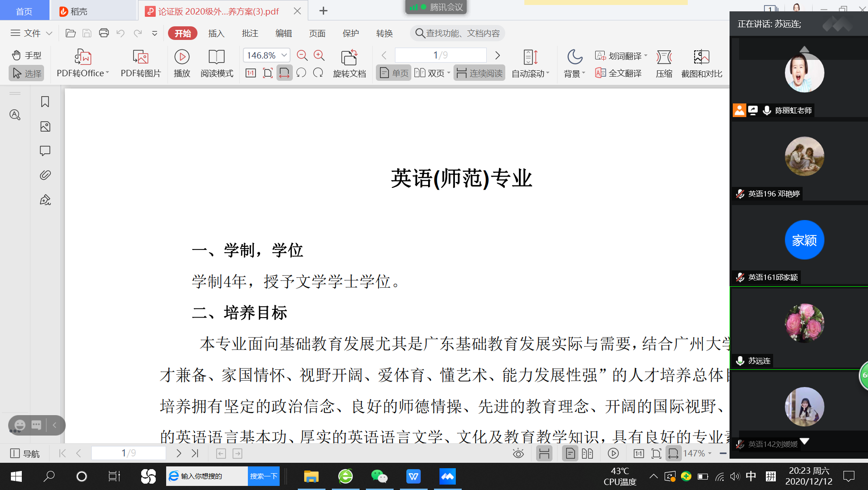Toggle 连续阅读 continuous reading mode
The height and width of the screenshot is (490, 868).
[479, 73]
